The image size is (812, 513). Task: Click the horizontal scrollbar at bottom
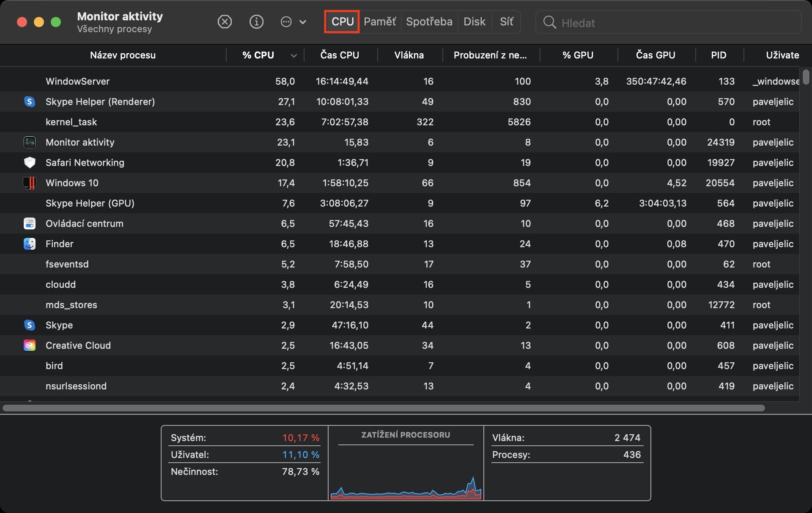coord(383,408)
